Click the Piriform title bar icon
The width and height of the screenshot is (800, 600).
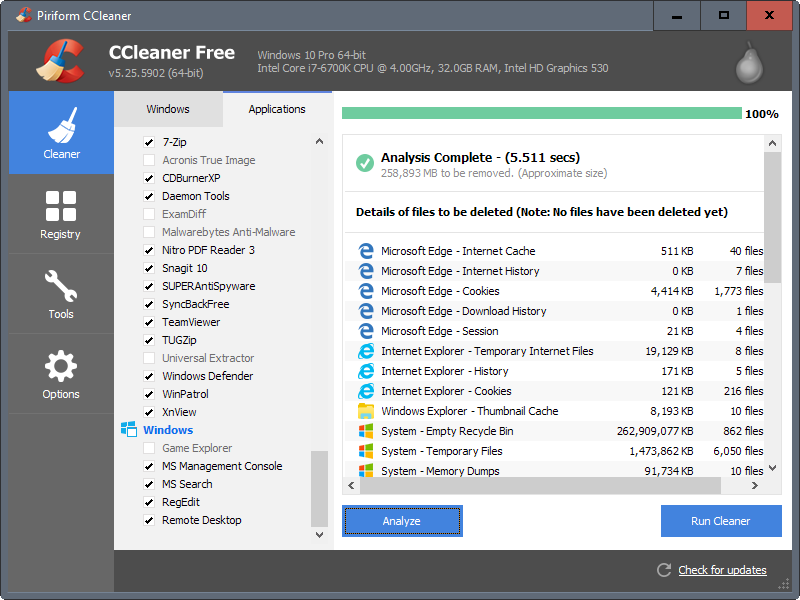(x=23, y=15)
